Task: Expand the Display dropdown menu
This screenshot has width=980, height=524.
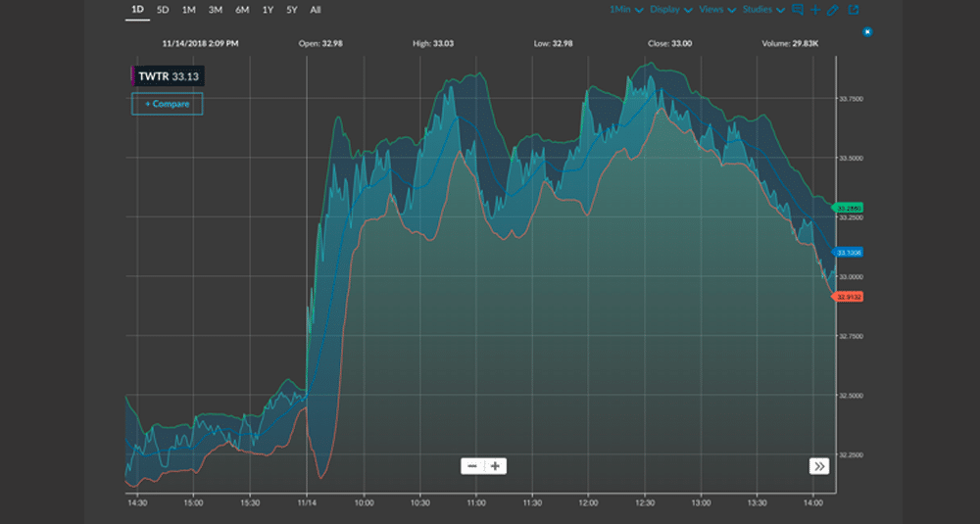Action: pos(670,10)
